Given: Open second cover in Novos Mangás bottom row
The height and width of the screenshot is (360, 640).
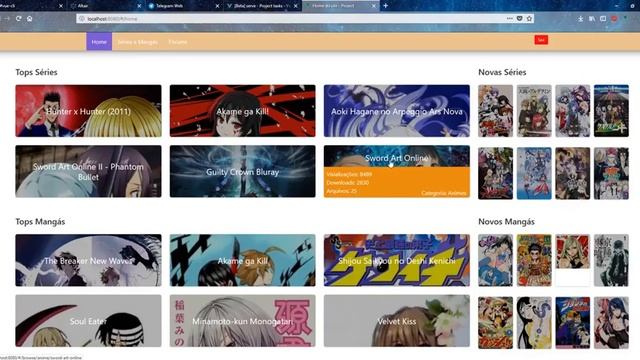Looking at the screenshot, I should (534, 322).
